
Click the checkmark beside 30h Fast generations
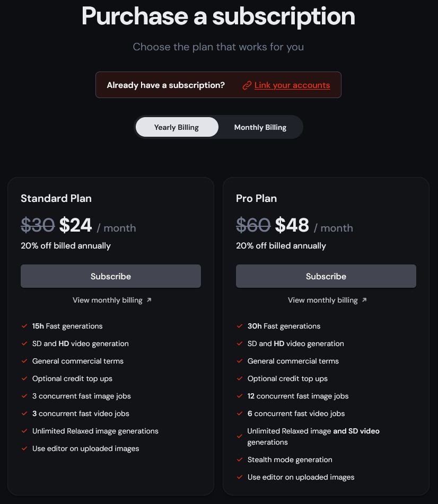pyautogui.click(x=240, y=326)
